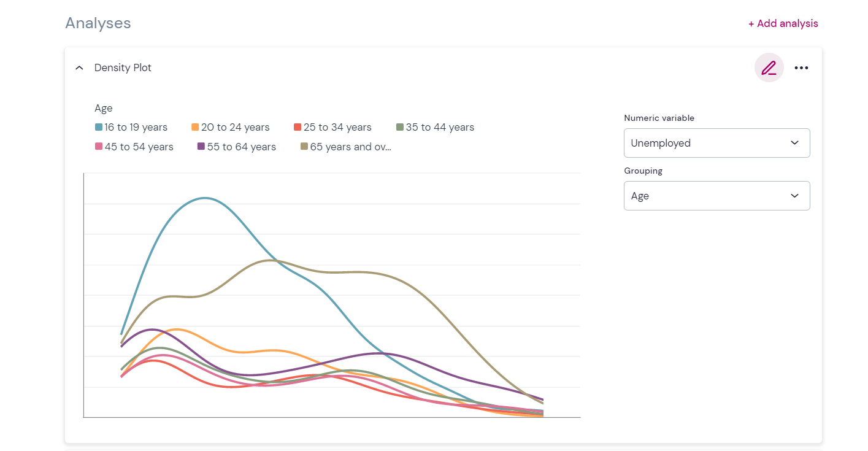Viewport: 868px width, 451px height.
Task: Toggle the 25 to 34 years legend item
Action: click(332, 127)
